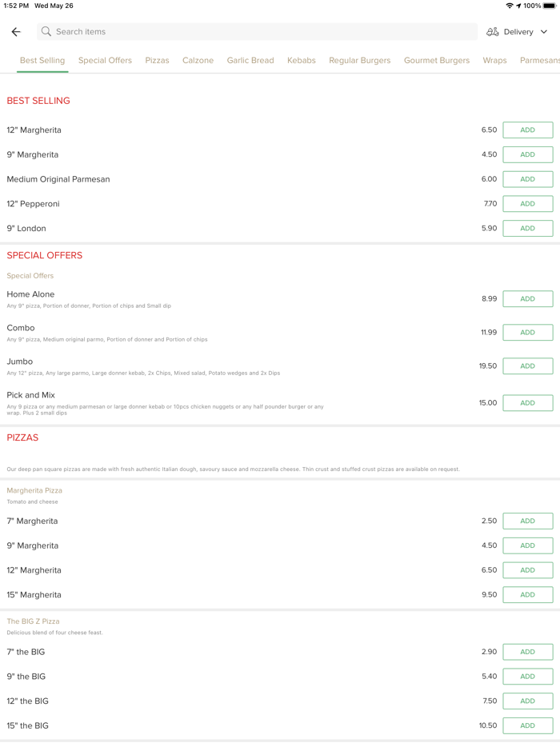
Task: Tap the battery icon in status bar
Action: [550, 6]
